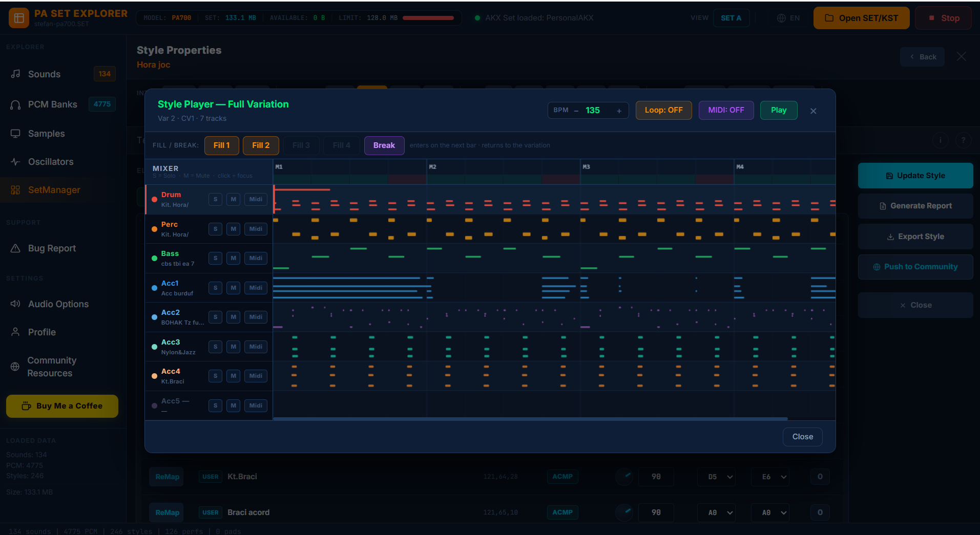Viewport: 980px width, 535px height.
Task: Open Midi for the Bass track
Action: 256,258
